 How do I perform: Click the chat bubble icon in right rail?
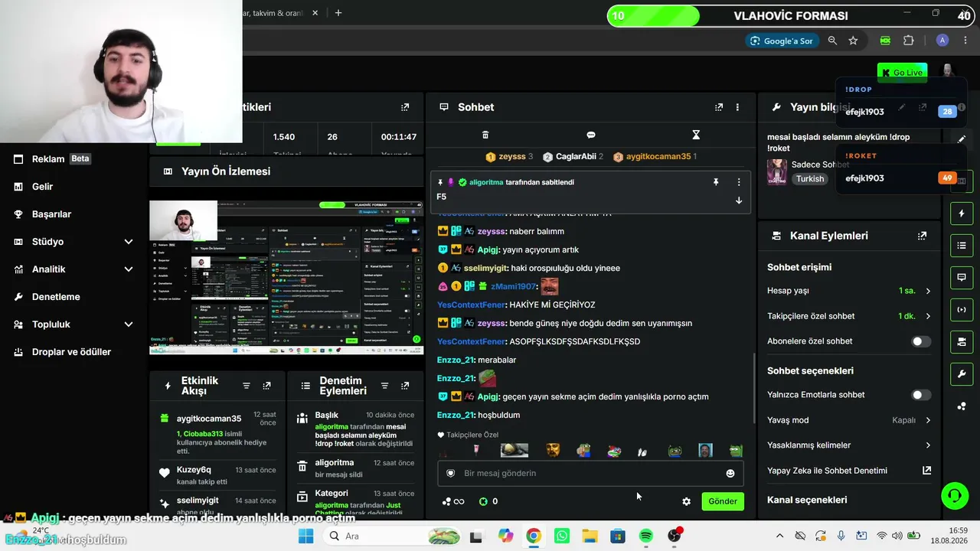click(962, 277)
